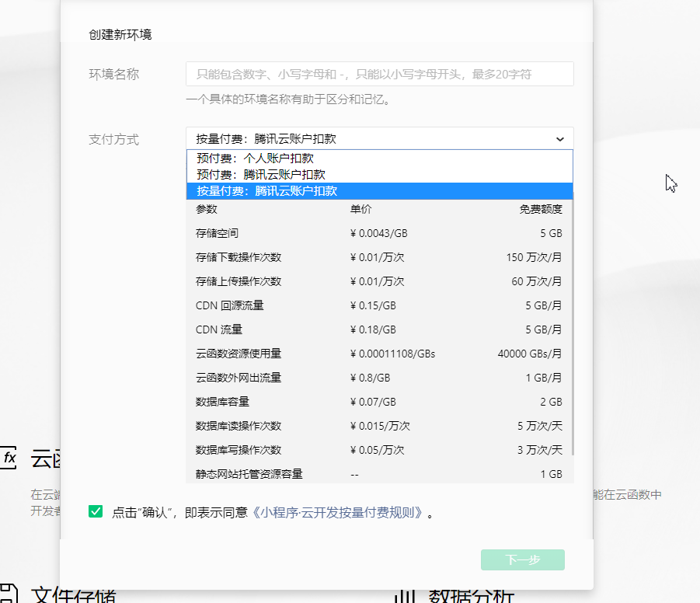The width and height of the screenshot is (700, 603).
Task: Click the 数据库容量 row label
Action: (222, 402)
